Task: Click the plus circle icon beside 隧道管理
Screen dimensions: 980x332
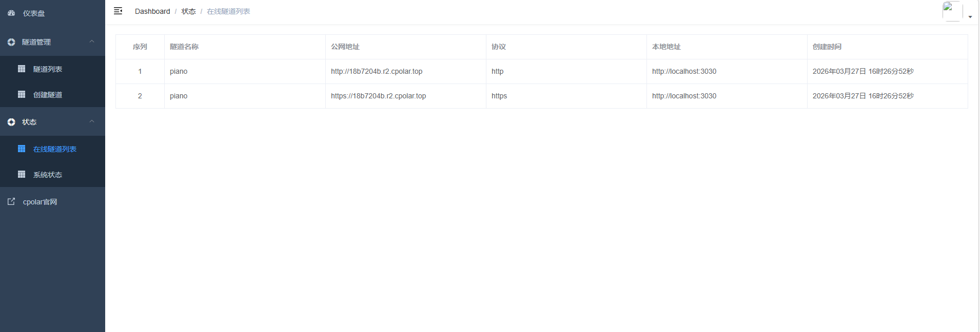Action: [x=11, y=42]
